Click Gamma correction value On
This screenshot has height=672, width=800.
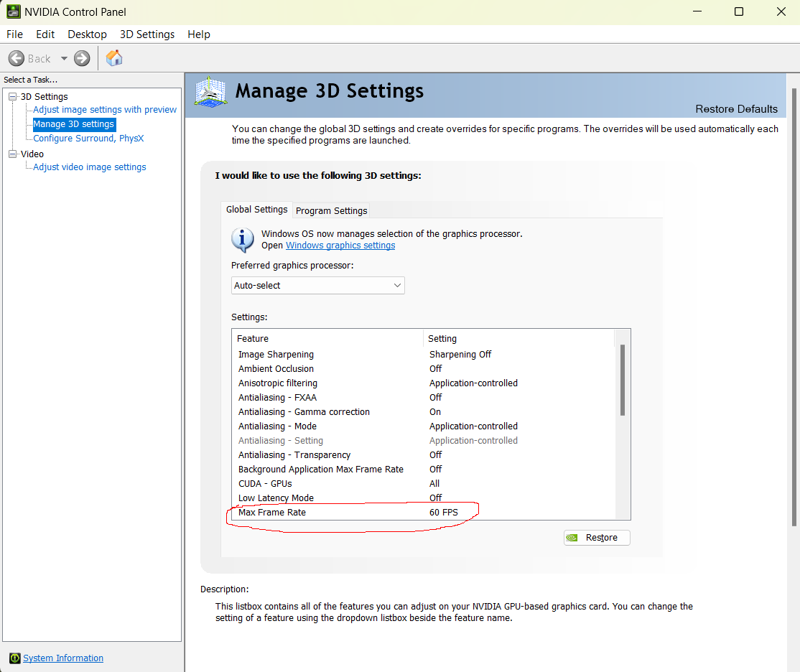click(434, 412)
